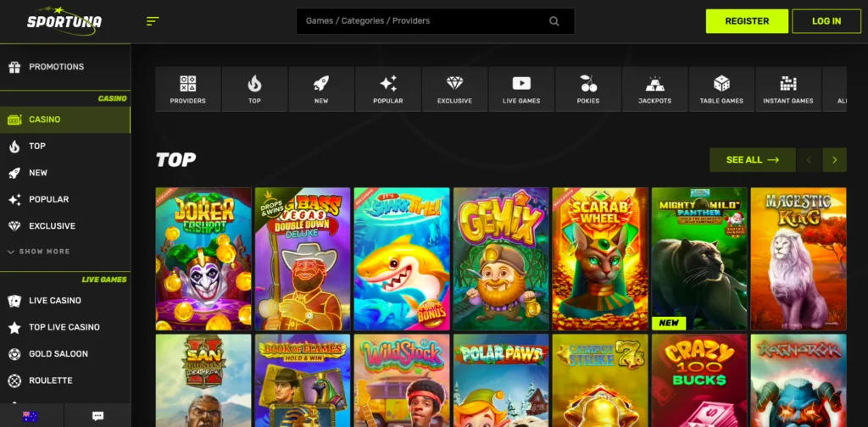Screen dimensions: 868x427
Task: Open Gold Saloon in the sidebar
Action: click(x=65, y=354)
